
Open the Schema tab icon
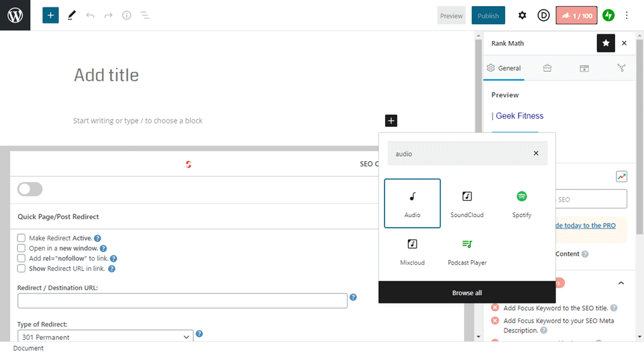pyautogui.click(x=584, y=69)
